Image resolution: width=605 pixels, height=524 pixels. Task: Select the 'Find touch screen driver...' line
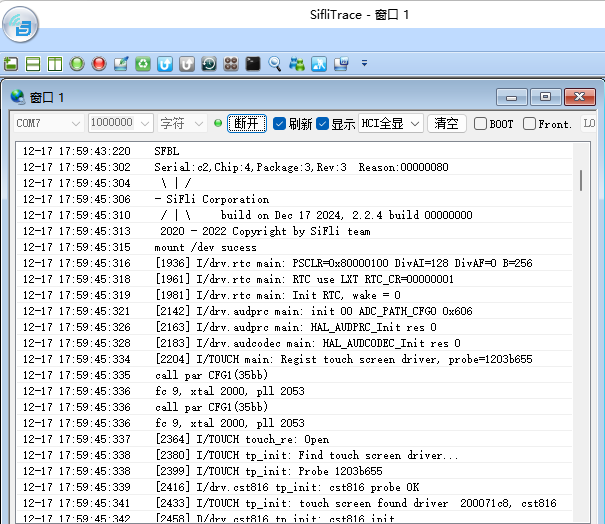point(295,455)
